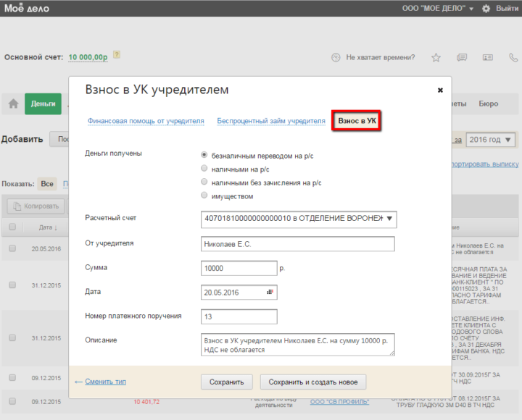Click the Сохранить button
522x420 pixels.
pyautogui.click(x=227, y=382)
